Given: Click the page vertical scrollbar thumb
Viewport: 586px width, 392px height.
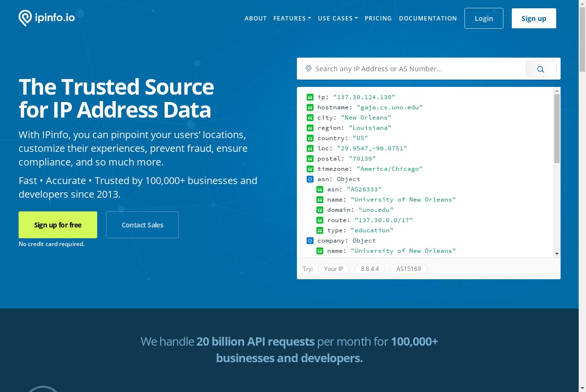Looking at the screenshot, I should point(582,40).
